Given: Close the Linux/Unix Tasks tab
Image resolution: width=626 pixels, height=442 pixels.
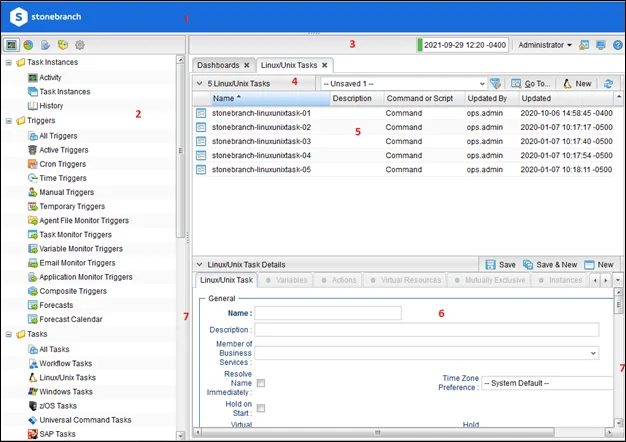Looking at the screenshot, I should (x=325, y=65).
